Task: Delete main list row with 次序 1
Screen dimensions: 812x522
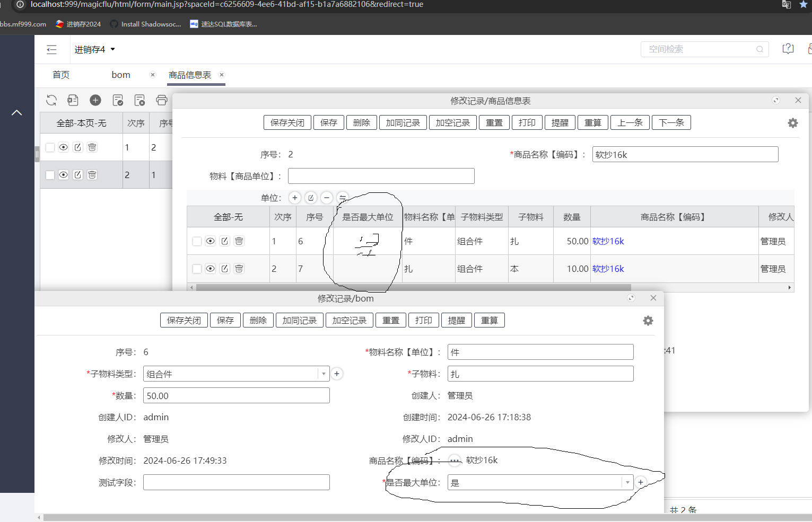Action: coord(92,147)
